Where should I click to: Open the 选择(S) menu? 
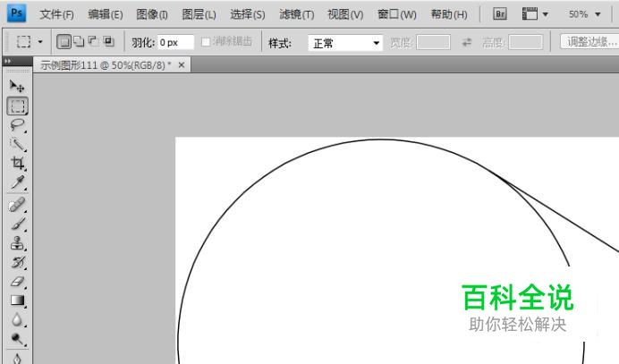click(248, 14)
